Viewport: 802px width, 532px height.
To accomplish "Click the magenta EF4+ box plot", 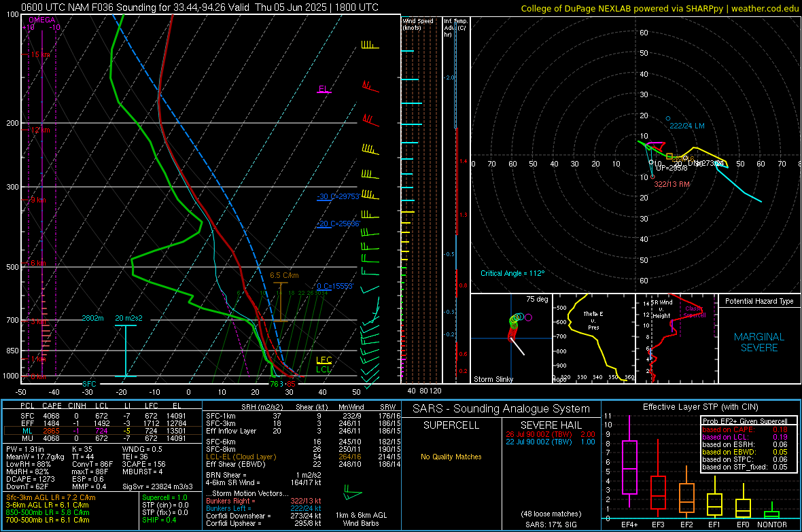I will [x=629, y=462].
